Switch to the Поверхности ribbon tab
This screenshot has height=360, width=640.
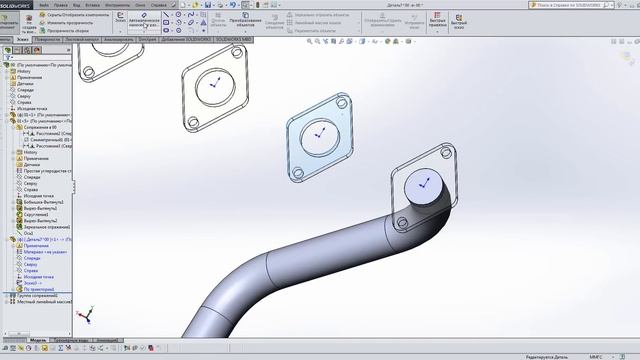click(x=47, y=40)
